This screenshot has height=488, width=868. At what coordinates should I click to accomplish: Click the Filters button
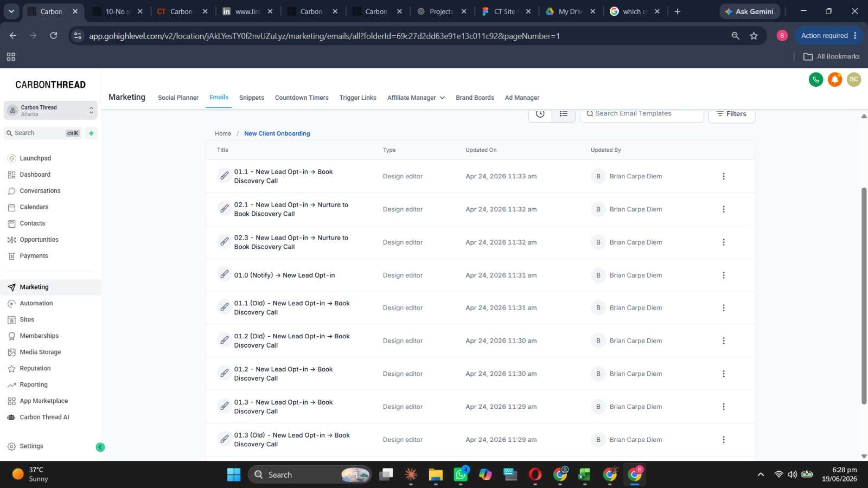tap(731, 114)
